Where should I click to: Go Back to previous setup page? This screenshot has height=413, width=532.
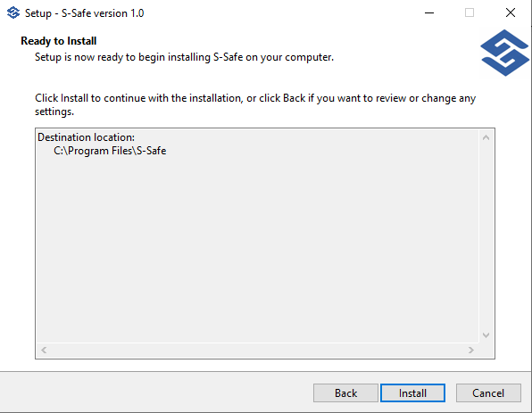(345, 393)
